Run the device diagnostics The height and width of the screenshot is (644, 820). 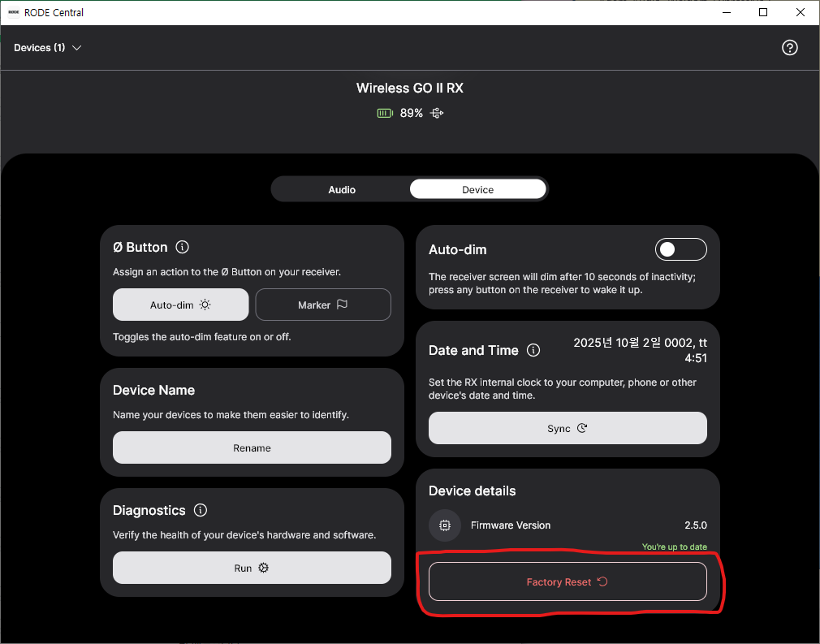pos(252,568)
